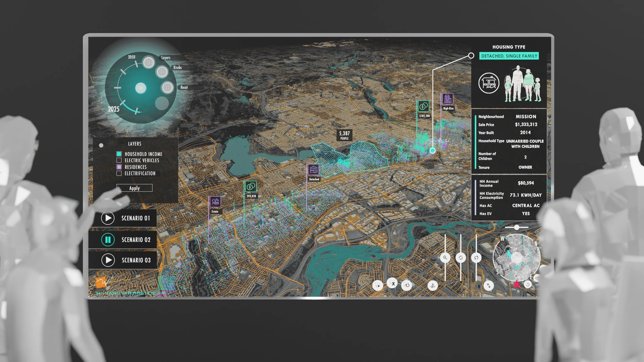Image resolution: width=644 pixels, height=362 pixels.
Task: Click the Detached house marker icon
Action: (x=313, y=170)
